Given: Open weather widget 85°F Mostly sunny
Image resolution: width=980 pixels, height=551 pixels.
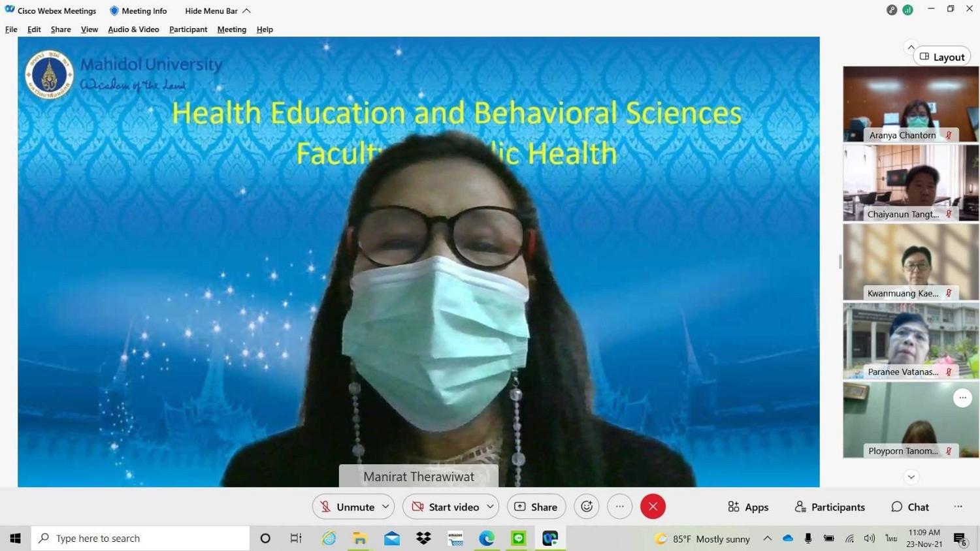Looking at the screenshot, I should coord(702,539).
